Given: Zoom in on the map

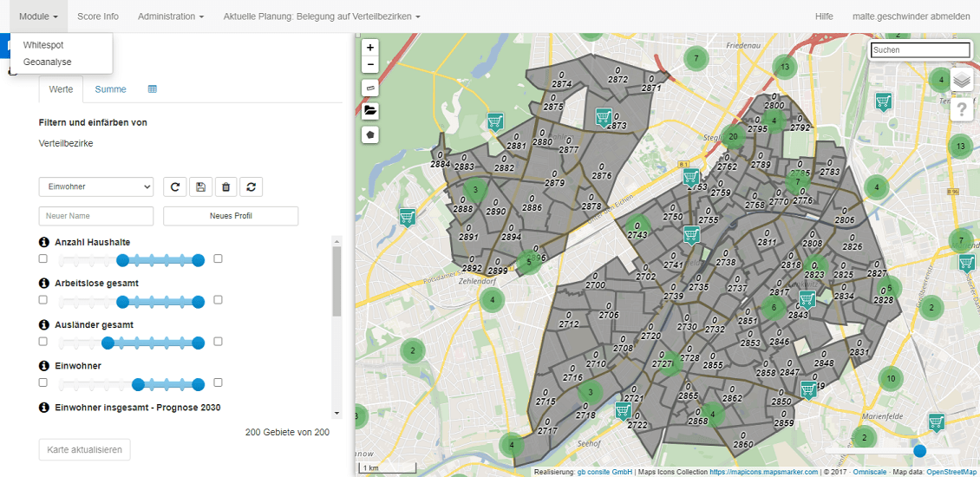Looking at the screenshot, I should pyautogui.click(x=370, y=48).
